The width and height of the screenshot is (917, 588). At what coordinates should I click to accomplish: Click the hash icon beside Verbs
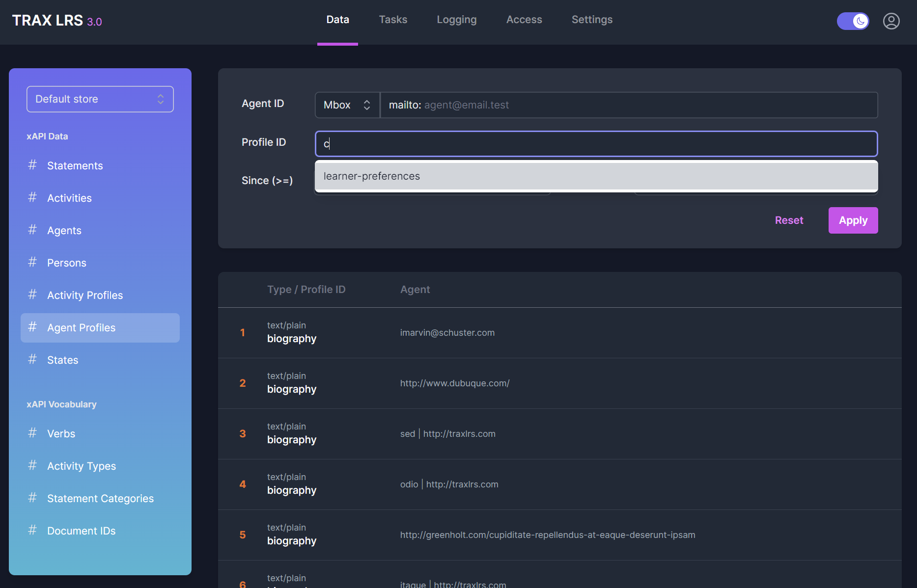click(x=32, y=433)
